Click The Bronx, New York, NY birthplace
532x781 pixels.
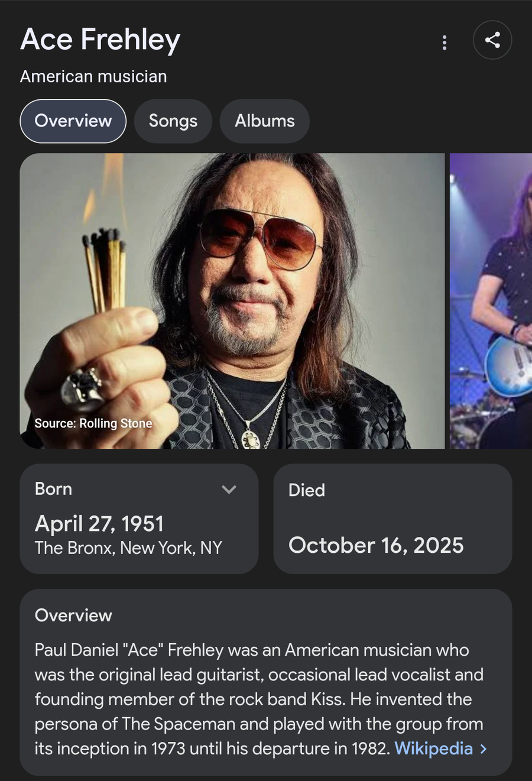128,548
